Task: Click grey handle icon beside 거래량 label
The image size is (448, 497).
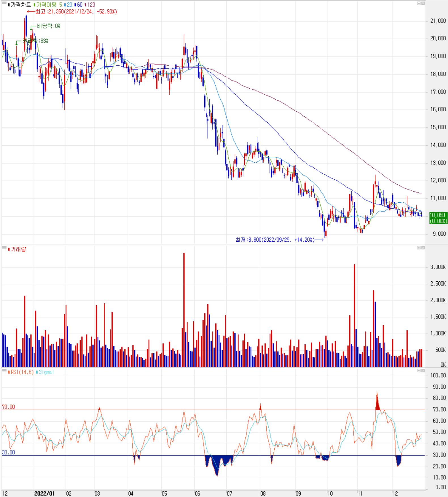Action: click(x=4, y=248)
